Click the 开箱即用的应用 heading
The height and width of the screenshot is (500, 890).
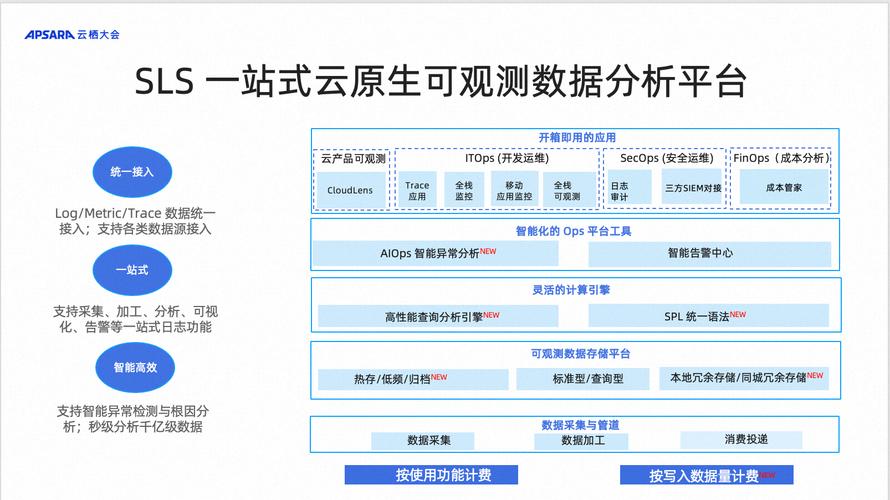click(577, 137)
